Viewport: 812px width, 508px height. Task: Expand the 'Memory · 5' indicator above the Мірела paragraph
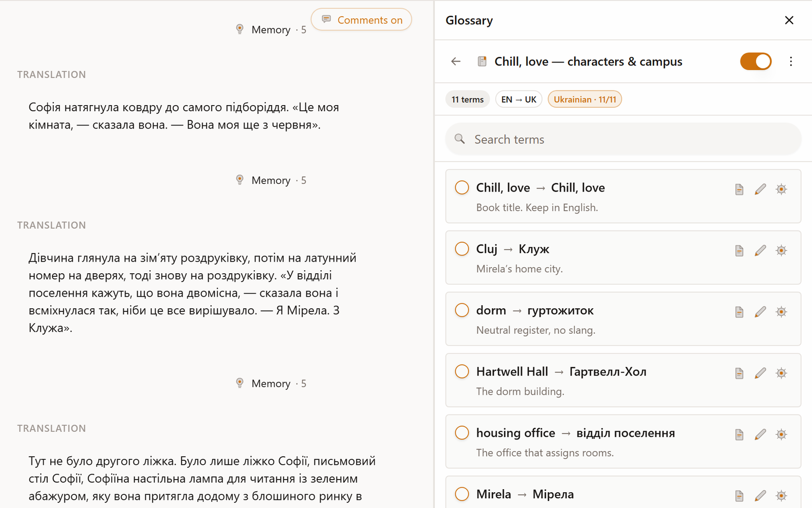(271, 180)
